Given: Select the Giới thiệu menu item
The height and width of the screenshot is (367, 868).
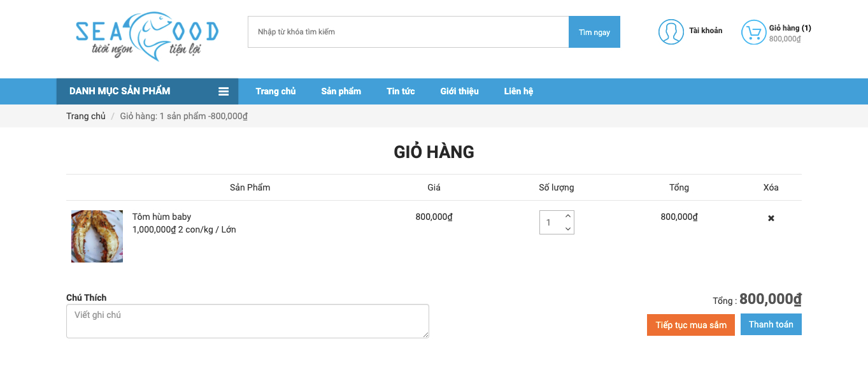Looking at the screenshot, I should click(459, 91).
